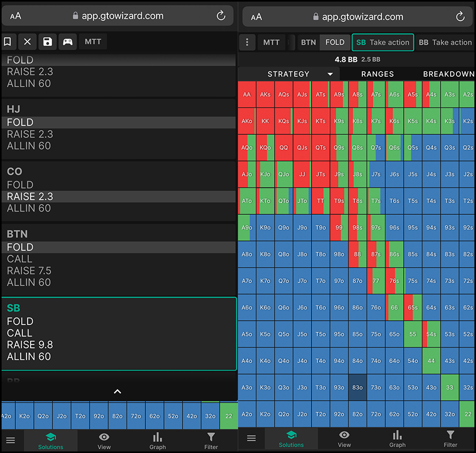The height and width of the screenshot is (453, 476).
Task: Collapse the action list with up chevron
Action: 117,391
